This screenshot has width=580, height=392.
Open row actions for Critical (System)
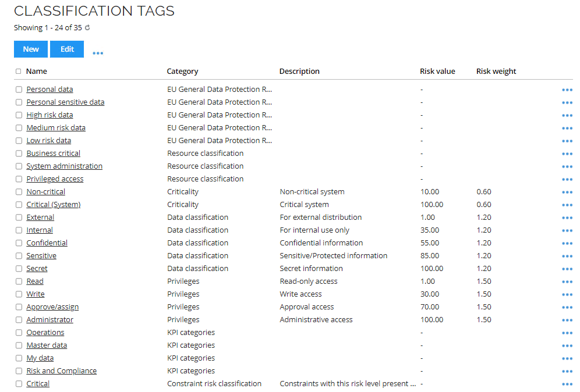(567, 205)
